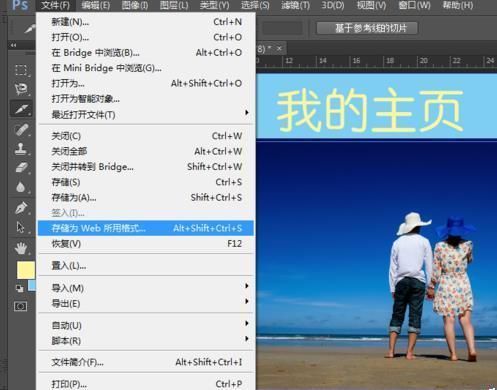
Task: Collapse toolbar with double-arrow icon
Action: point(13,45)
